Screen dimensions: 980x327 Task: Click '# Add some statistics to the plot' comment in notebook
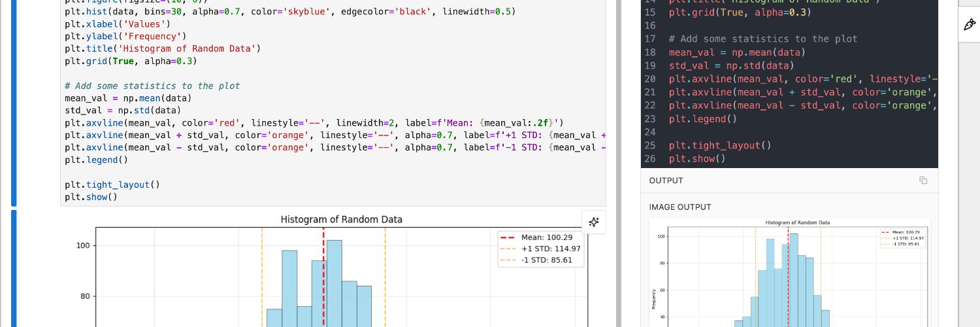click(152, 86)
